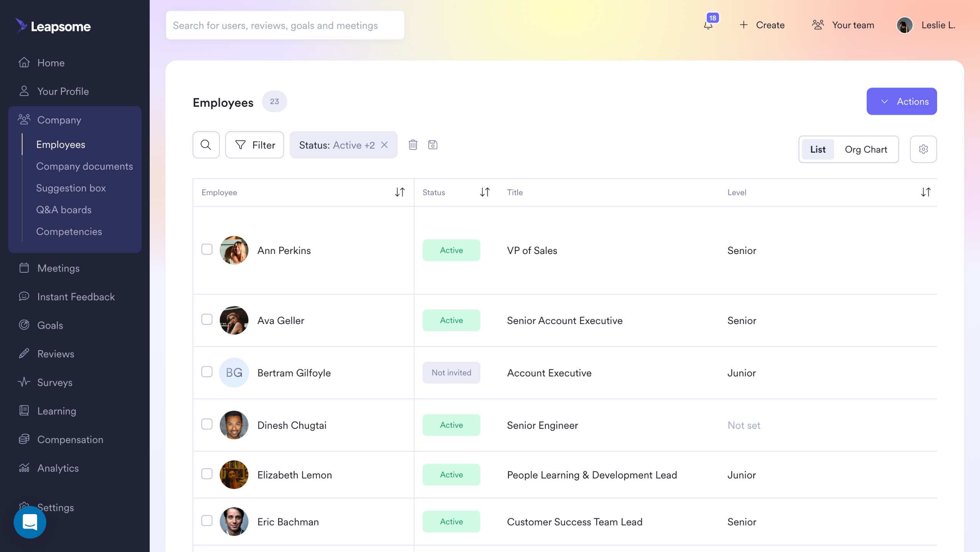Click the Create button
The height and width of the screenshot is (552, 980).
(762, 25)
